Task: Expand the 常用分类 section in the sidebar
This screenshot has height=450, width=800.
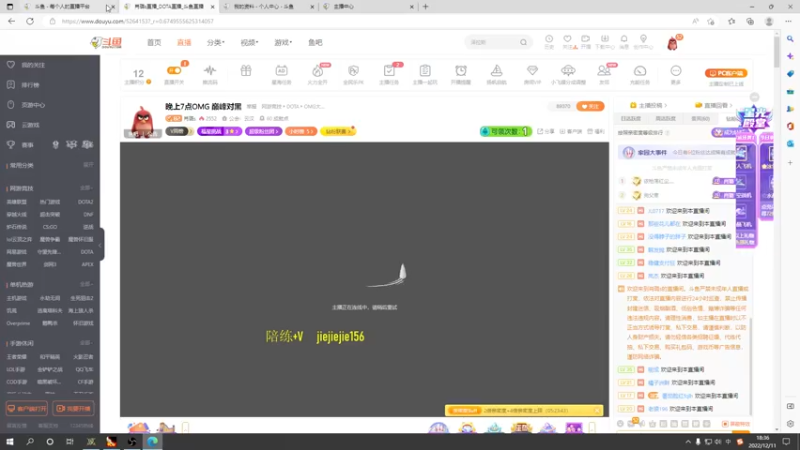Action: tap(88, 165)
